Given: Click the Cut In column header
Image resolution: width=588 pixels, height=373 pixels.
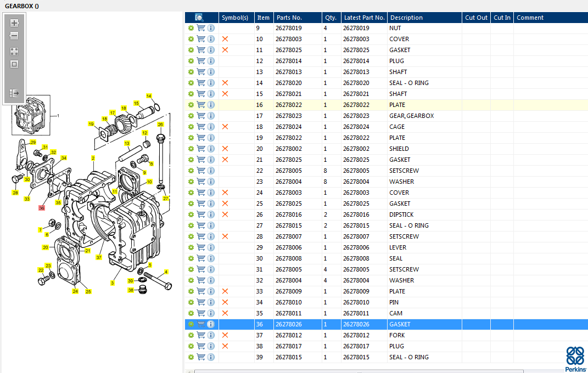Looking at the screenshot, I should pyautogui.click(x=502, y=18).
